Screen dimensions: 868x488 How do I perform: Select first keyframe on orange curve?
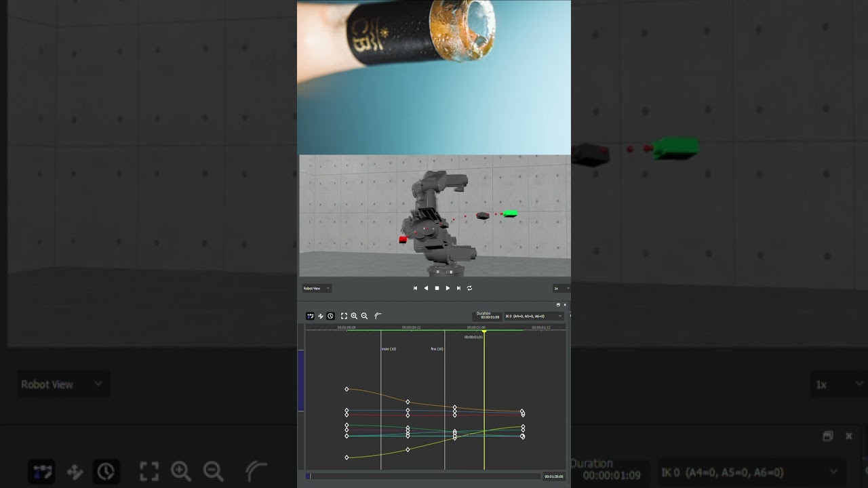(x=347, y=389)
